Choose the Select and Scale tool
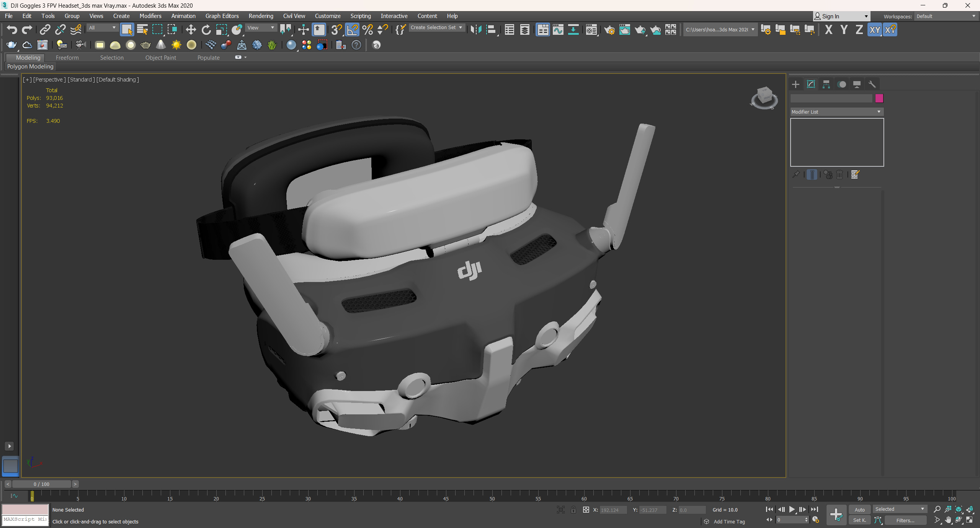 pyautogui.click(x=221, y=29)
